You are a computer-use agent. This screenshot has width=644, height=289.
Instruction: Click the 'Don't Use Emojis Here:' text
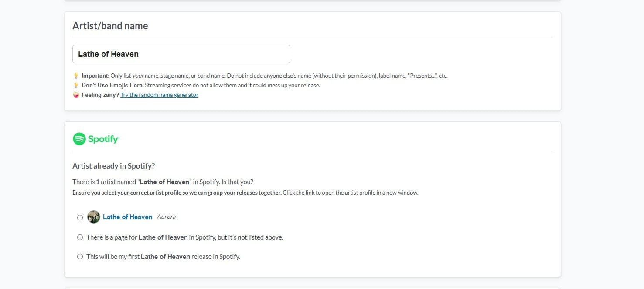[112, 85]
